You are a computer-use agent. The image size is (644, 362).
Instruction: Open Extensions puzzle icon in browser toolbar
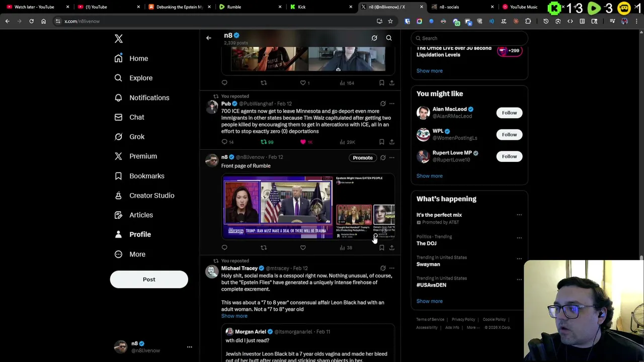click(x=528, y=21)
